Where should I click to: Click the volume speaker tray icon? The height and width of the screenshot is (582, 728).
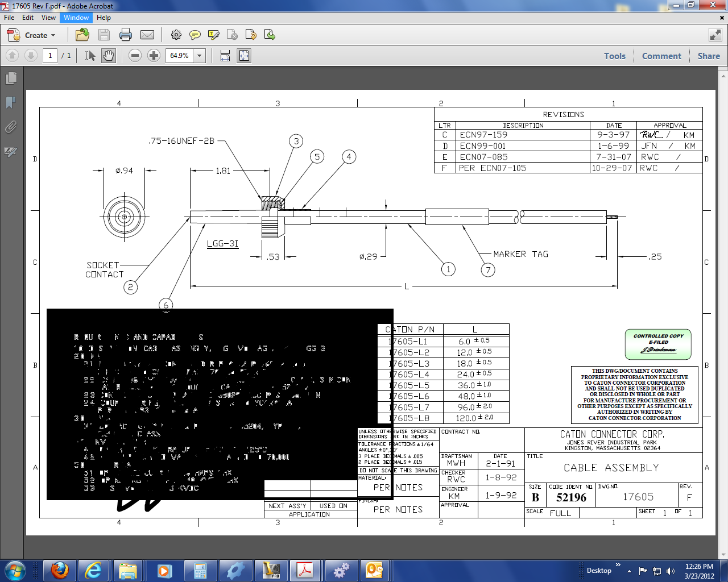671,571
